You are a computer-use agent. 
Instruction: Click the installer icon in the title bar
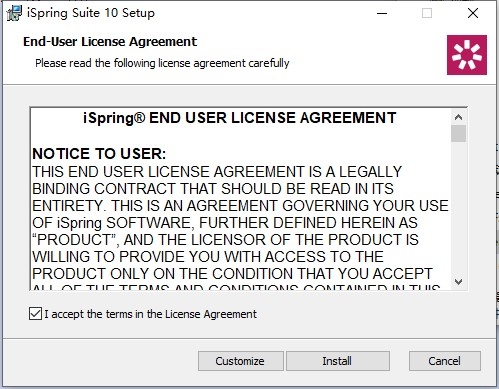(x=14, y=13)
